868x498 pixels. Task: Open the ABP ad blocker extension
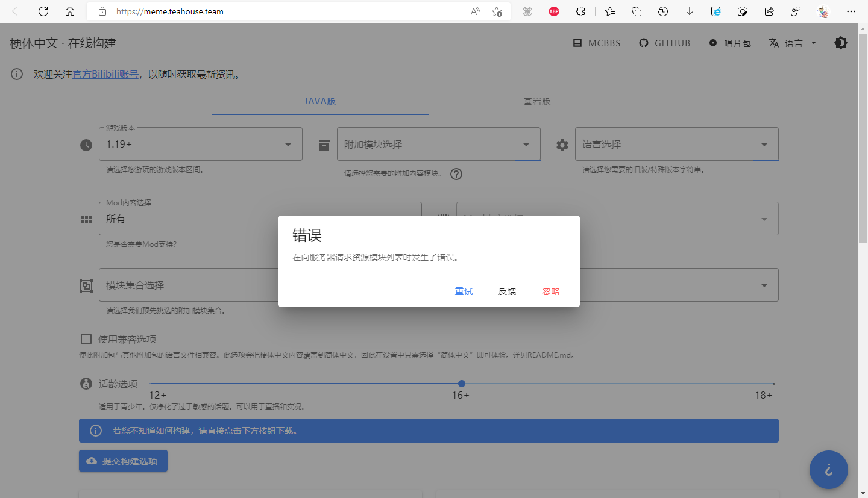coord(554,11)
